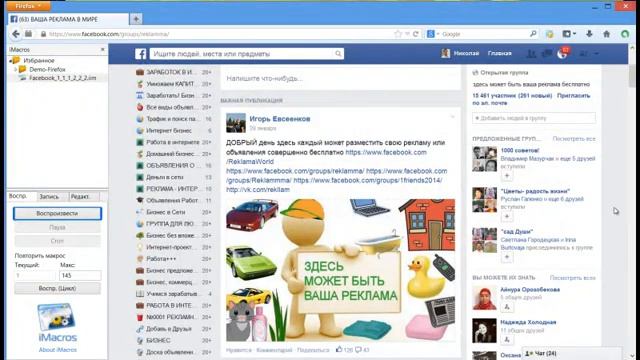Click Посмотреть все for suggested groups
Viewport: 640px width, 360px height.
[x=574, y=139]
